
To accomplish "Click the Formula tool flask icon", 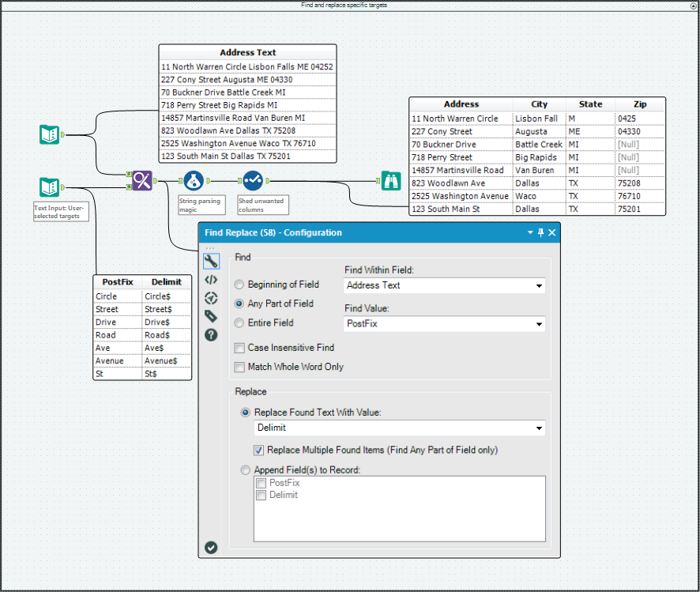I will point(194,181).
